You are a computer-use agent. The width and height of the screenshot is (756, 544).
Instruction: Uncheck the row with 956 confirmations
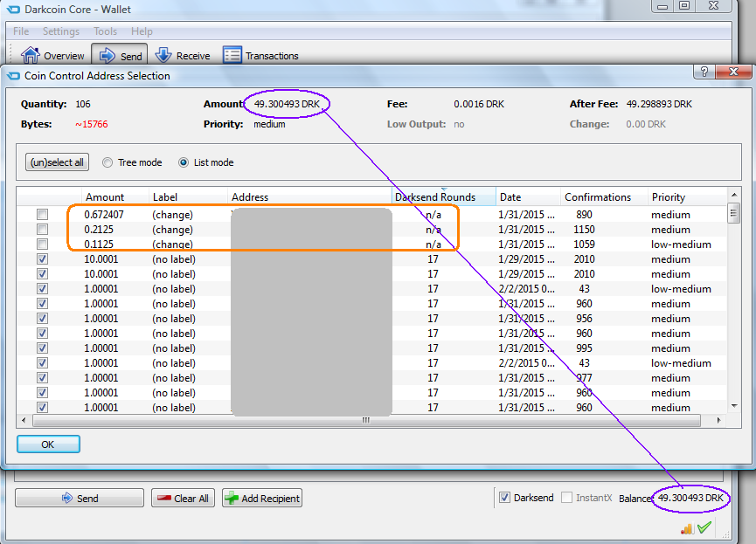click(43, 319)
